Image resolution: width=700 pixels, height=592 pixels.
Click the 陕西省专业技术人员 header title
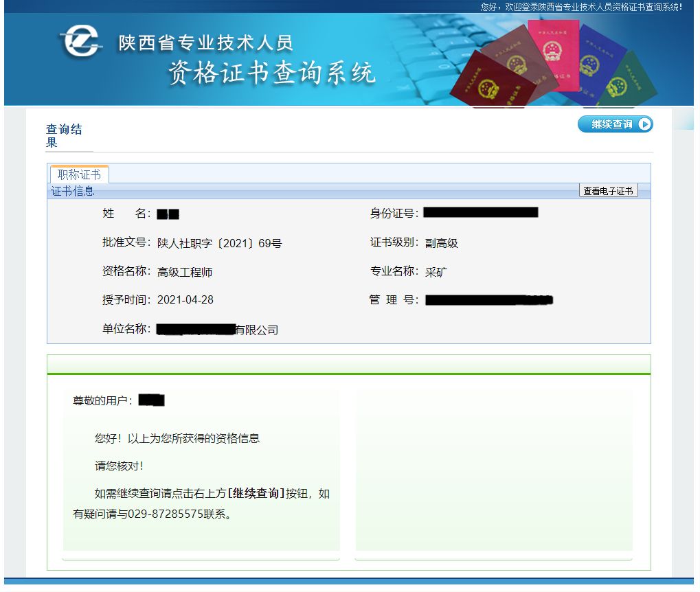coord(205,43)
